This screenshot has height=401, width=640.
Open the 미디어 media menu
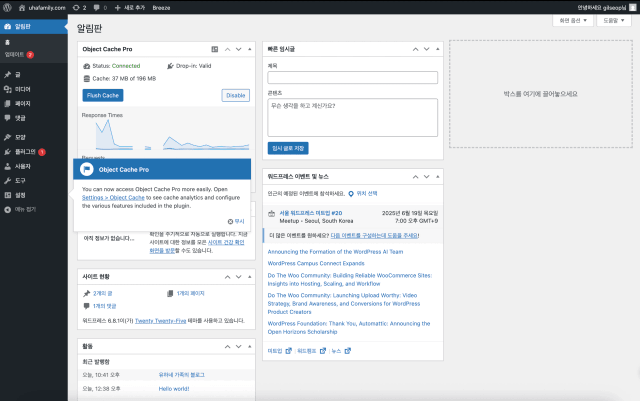[x=33, y=89]
